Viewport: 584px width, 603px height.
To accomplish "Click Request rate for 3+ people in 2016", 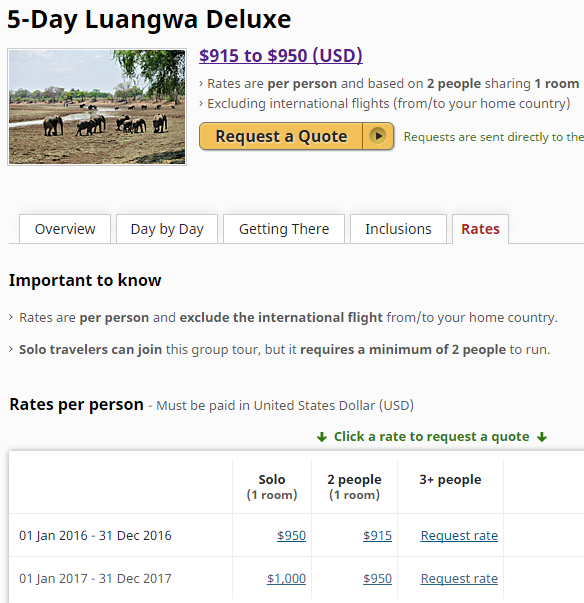I will tap(459, 535).
